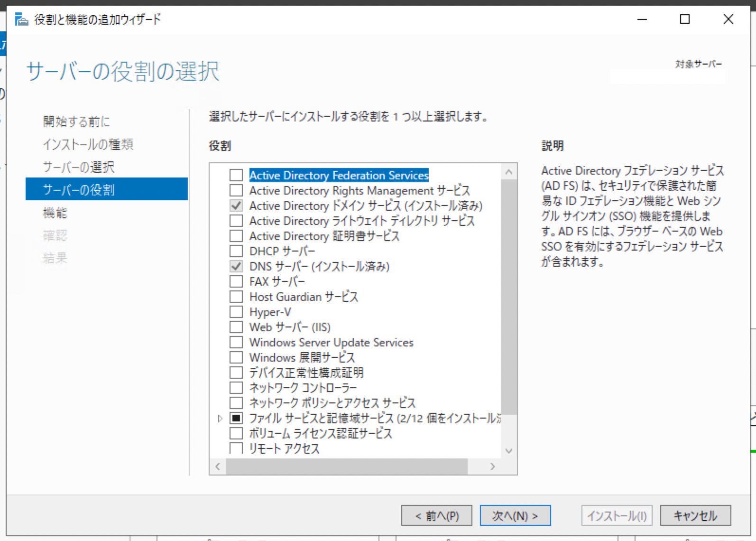Image resolution: width=756 pixels, height=541 pixels.
Task: Close the 役割と機能の追加ウィザード window
Action: (728, 19)
